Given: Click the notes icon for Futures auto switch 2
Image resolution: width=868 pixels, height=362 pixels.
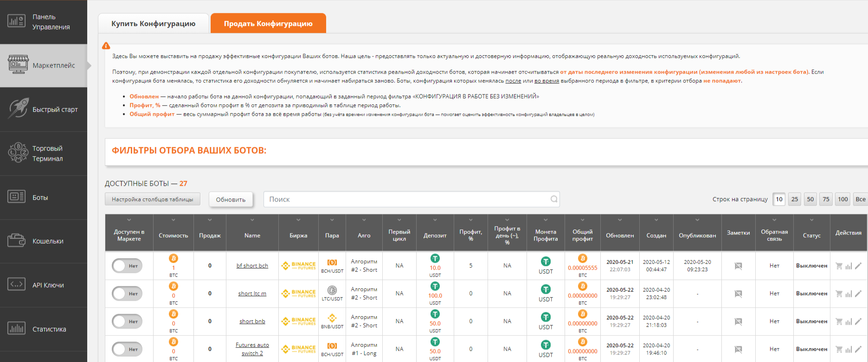Looking at the screenshot, I should pyautogui.click(x=738, y=349).
